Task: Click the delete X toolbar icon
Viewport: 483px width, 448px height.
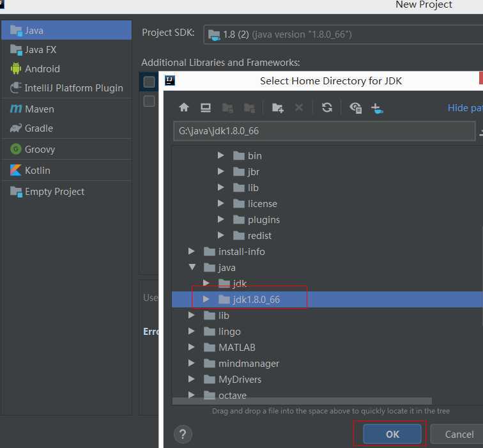Action: pyautogui.click(x=299, y=107)
